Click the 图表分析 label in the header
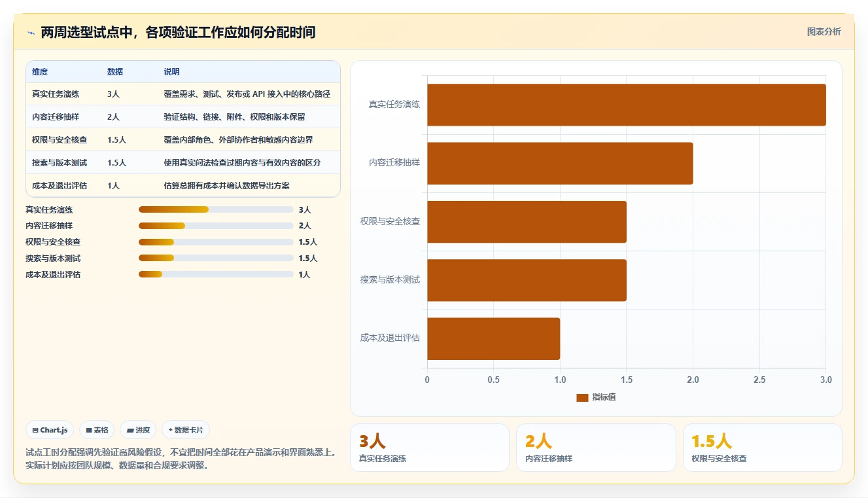The height and width of the screenshot is (498, 868). (x=824, y=31)
